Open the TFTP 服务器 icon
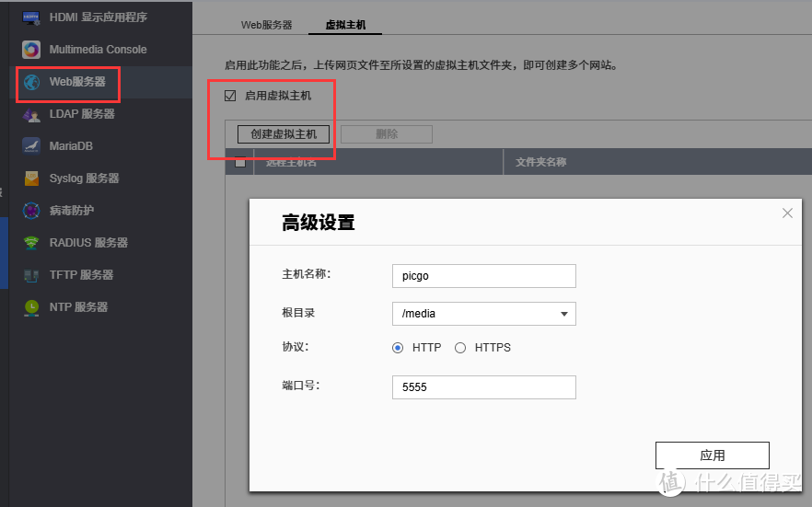 (31, 275)
